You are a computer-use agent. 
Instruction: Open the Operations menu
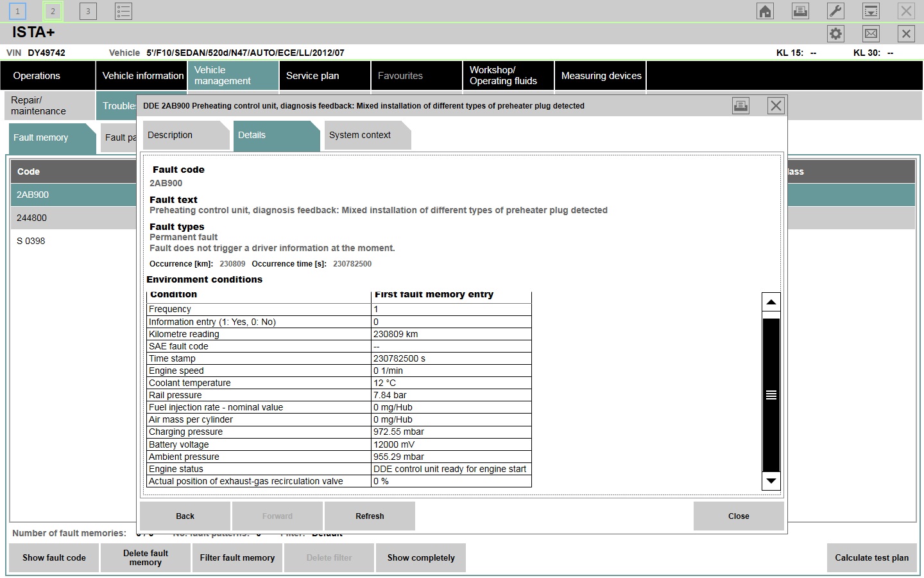47,76
